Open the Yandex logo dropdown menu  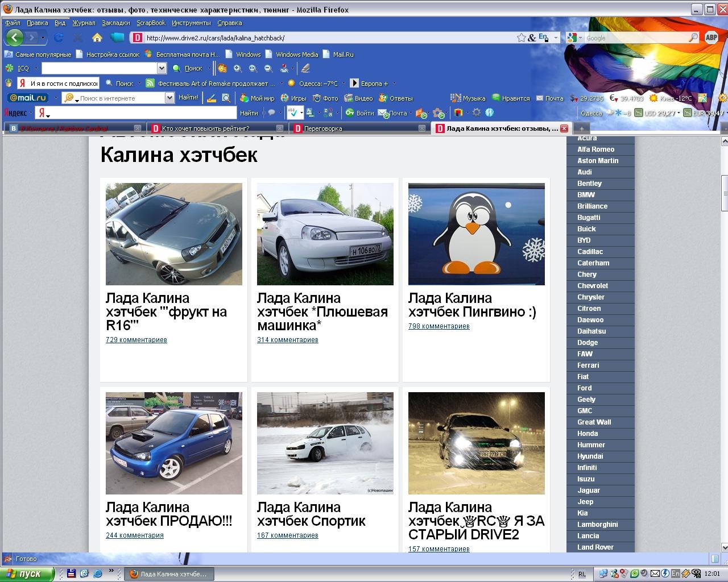tap(31, 113)
